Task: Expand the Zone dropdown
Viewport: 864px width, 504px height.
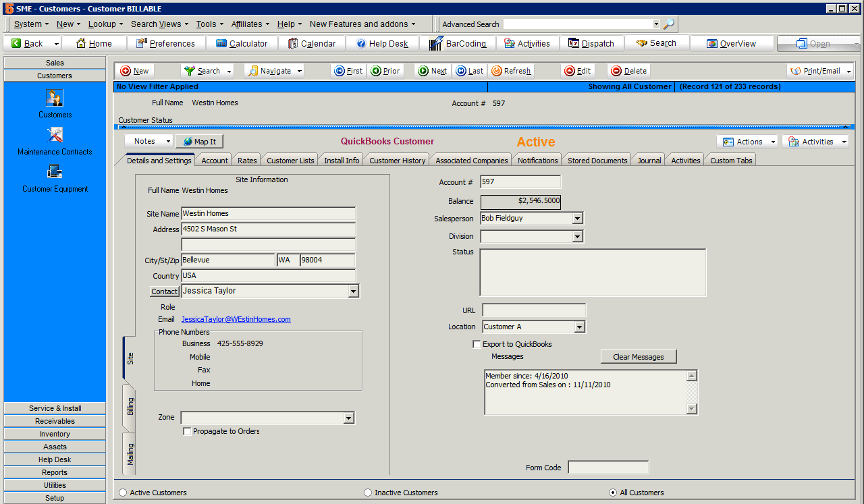Action: pos(349,418)
